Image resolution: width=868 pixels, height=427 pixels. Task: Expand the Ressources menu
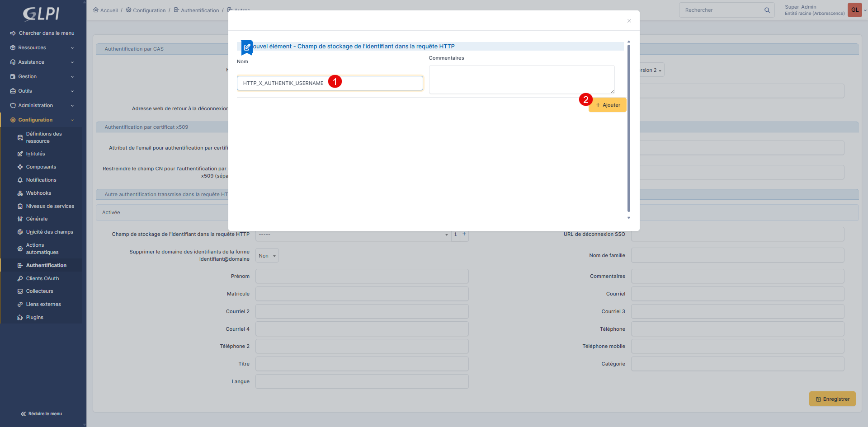(x=42, y=48)
